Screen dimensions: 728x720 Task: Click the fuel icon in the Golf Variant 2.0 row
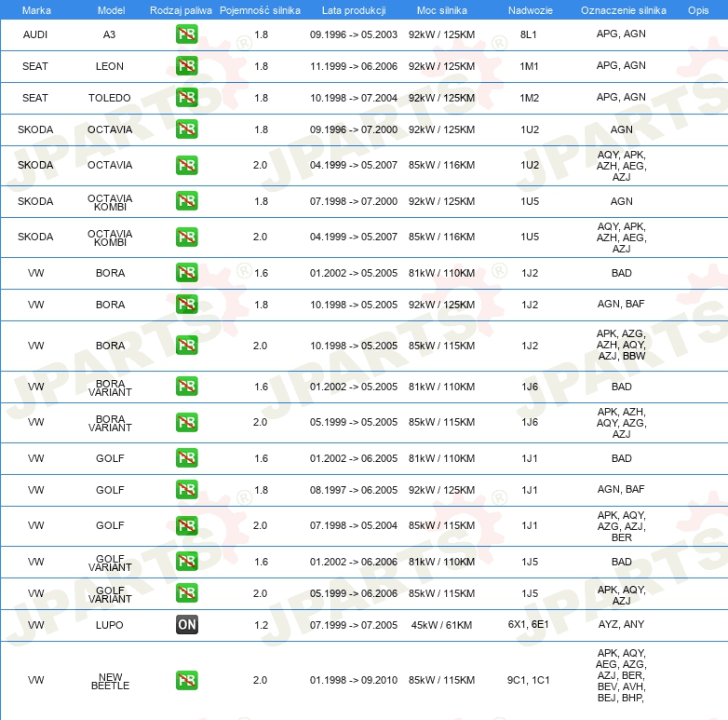[186, 593]
